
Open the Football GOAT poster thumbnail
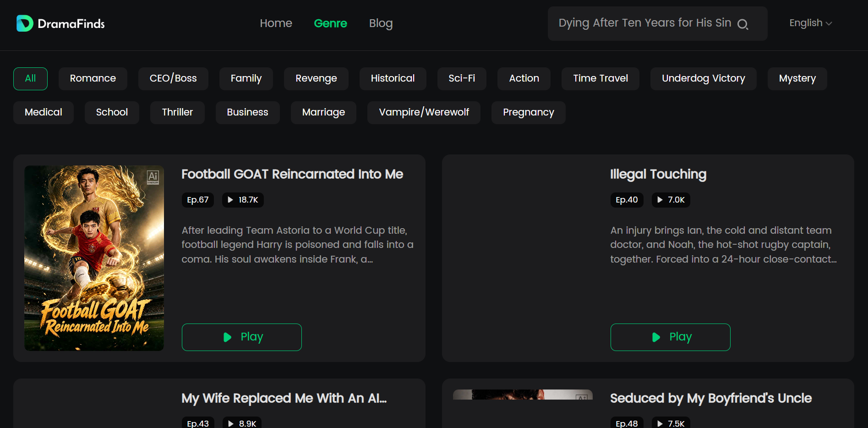coord(94,258)
